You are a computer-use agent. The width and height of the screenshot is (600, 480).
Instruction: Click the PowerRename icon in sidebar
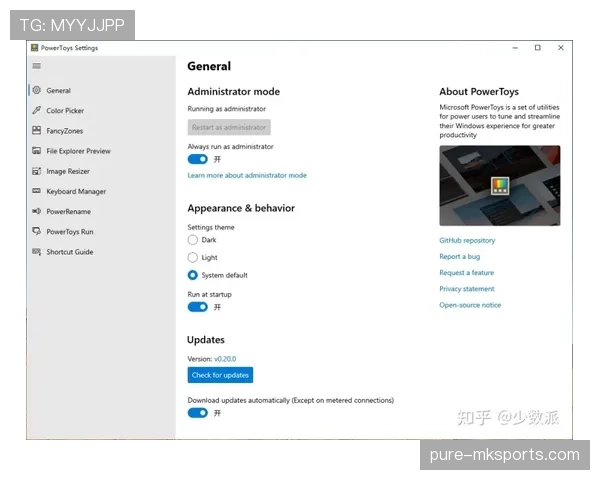click(x=37, y=211)
